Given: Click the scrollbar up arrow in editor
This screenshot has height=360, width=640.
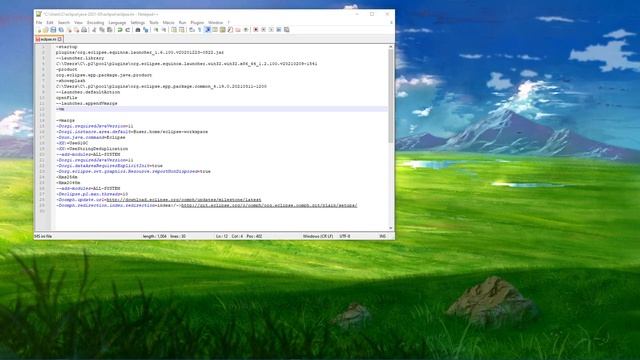Looking at the screenshot, I should point(391,47).
